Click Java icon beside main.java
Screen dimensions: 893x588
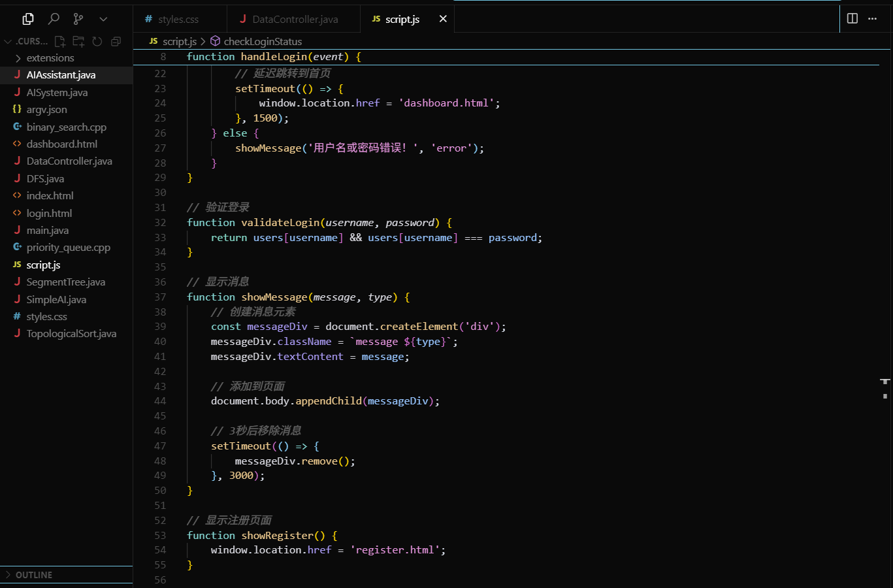[17, 230]
